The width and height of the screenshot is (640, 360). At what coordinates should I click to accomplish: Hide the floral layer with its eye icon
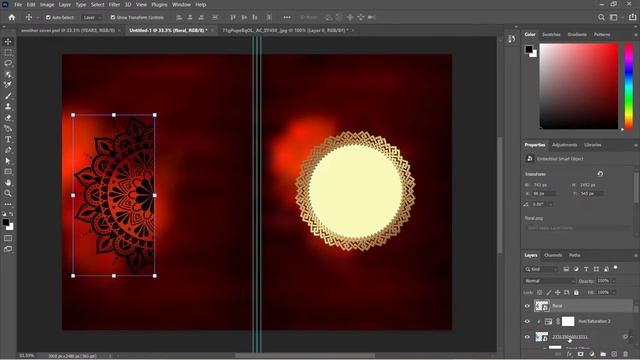[x=527, y=306]
